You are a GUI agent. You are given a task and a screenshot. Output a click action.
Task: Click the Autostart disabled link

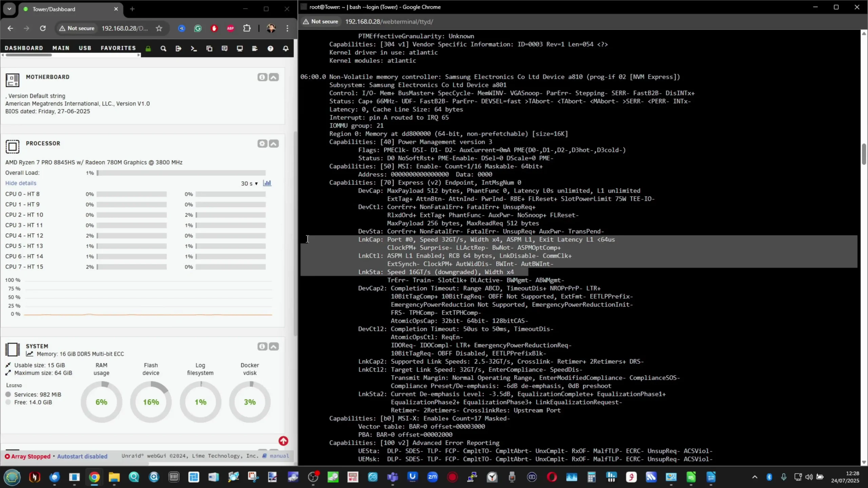[x=82, y=456]
